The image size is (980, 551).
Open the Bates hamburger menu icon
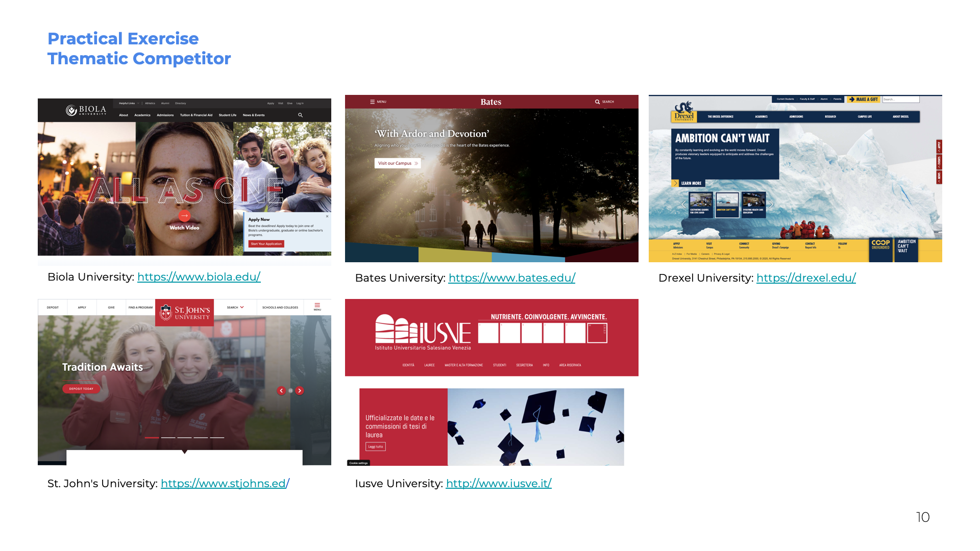pyautogui.click(x=373, y=102)
